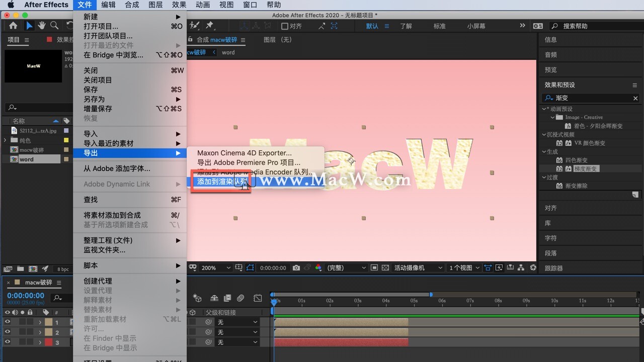Expand the 纯色 folder in project panel
The width and height of the screenshot is (644, 362).
pos(5,140)
